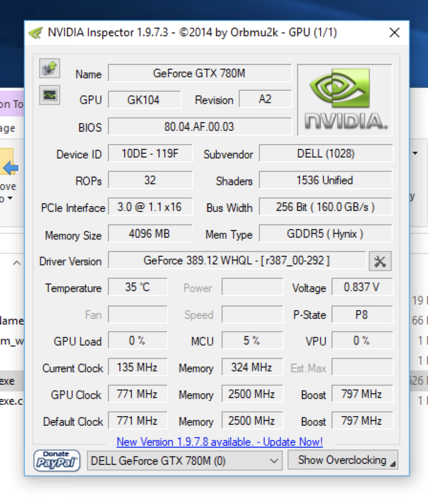Open New Version 1.9.7.8 update link
This screenshot has width=428, height=504.
219,441
